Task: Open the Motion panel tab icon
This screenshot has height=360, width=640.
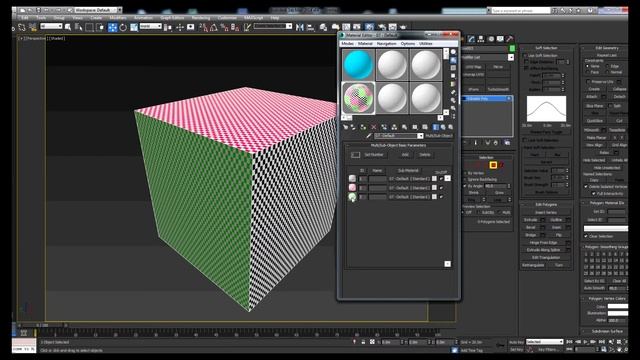Action: point(491,39)
